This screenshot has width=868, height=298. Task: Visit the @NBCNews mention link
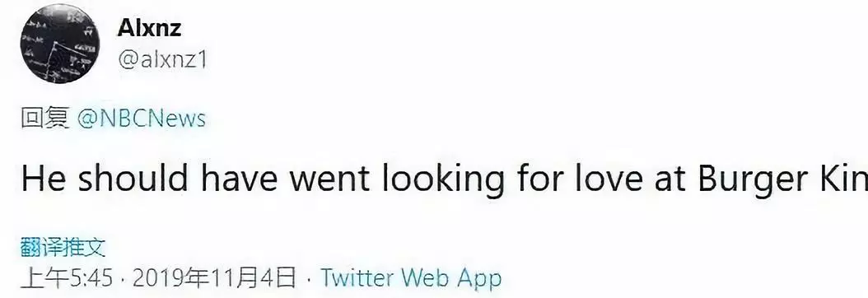click(x=141, y=119)
